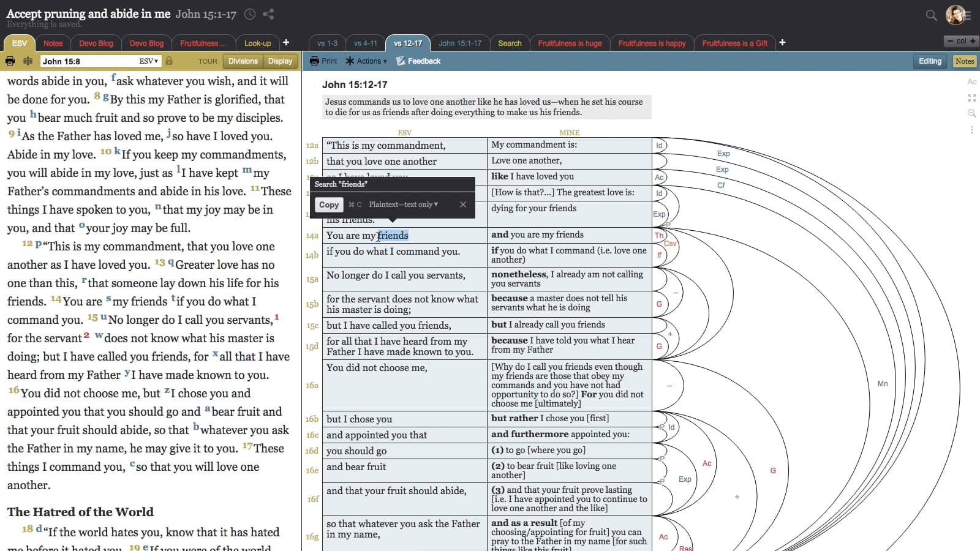Open the Fruitfulness is huge tab
980x551 pixels.
coord(570,43)
